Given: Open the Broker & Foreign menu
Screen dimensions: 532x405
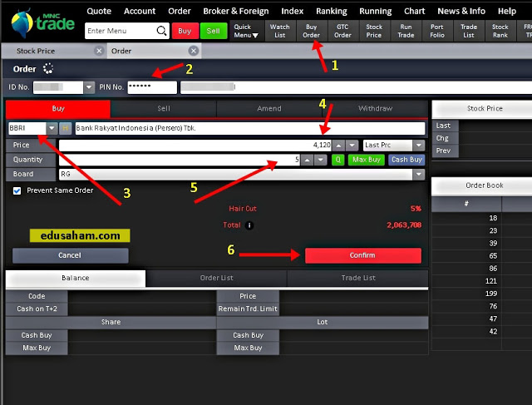Looking at the screenshot, I should [236, 11].
